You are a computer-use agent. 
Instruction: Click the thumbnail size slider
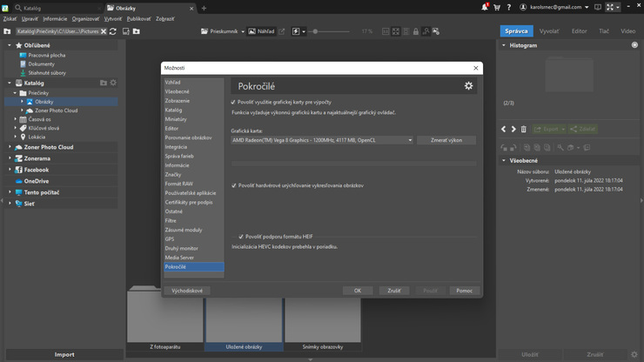(x=315, y=31)
